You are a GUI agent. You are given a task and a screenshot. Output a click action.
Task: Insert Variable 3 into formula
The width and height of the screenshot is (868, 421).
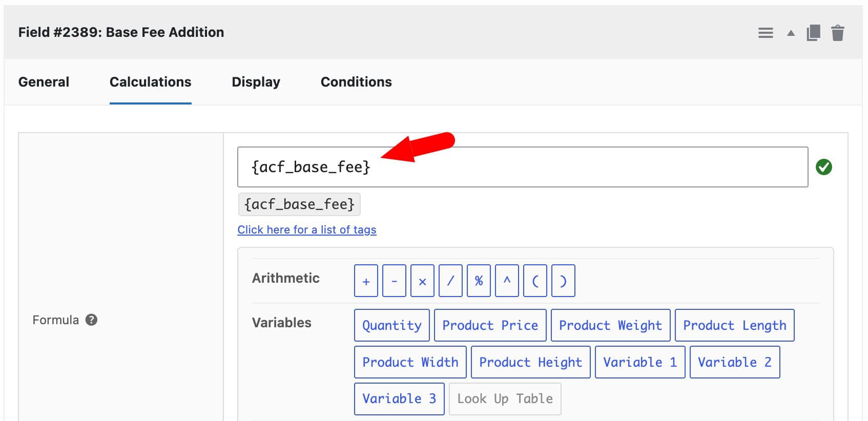(399, 398)
